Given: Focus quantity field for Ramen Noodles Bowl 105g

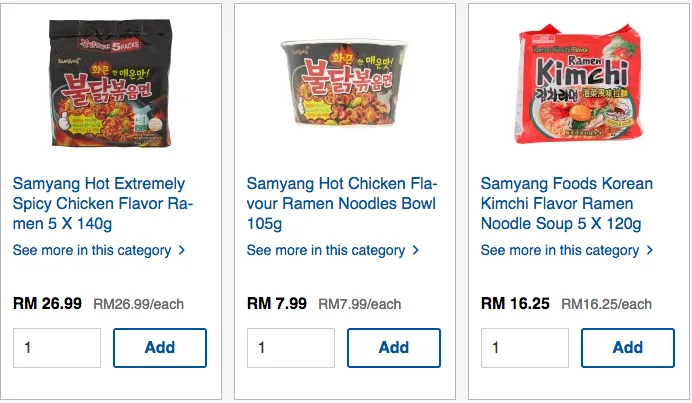Looking at the screenshot, I should 291,348.
